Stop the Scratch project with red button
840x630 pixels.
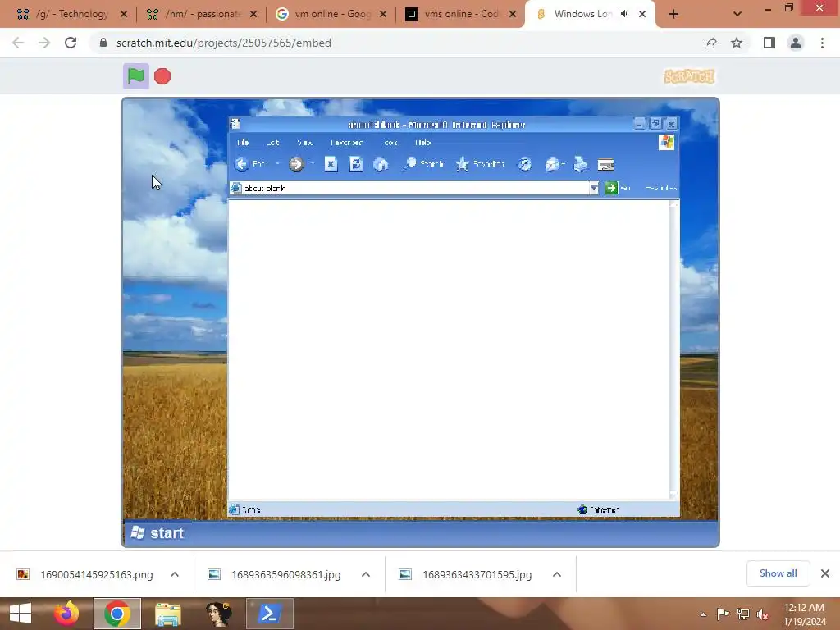pyautogui.click(x=162, y=76)
